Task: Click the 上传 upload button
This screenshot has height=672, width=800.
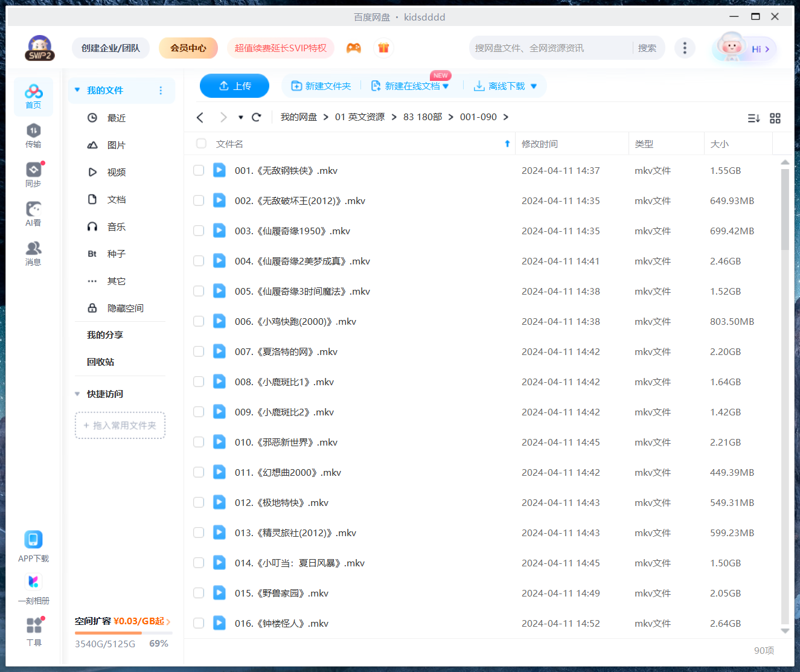Action: 234,86
